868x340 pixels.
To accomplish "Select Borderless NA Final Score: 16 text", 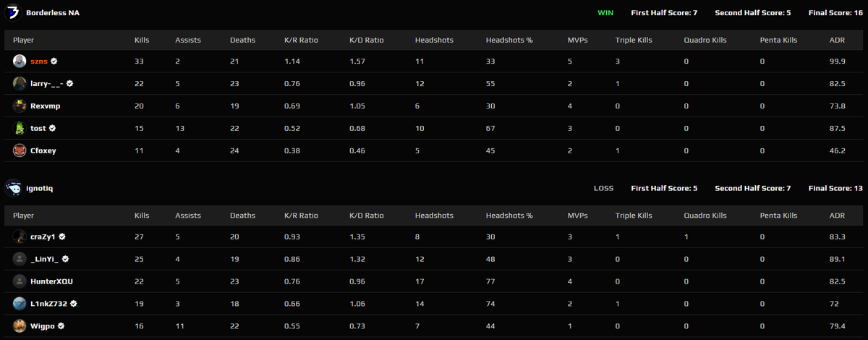I will pos(834,13).
